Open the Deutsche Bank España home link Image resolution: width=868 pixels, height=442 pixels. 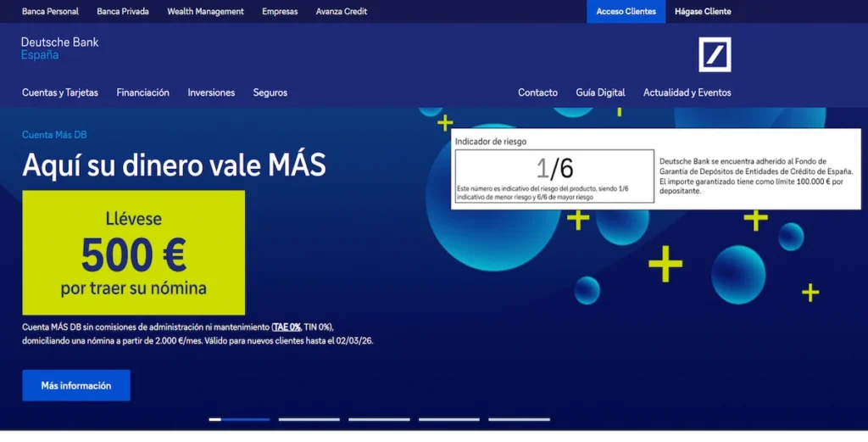click(60, 48)
